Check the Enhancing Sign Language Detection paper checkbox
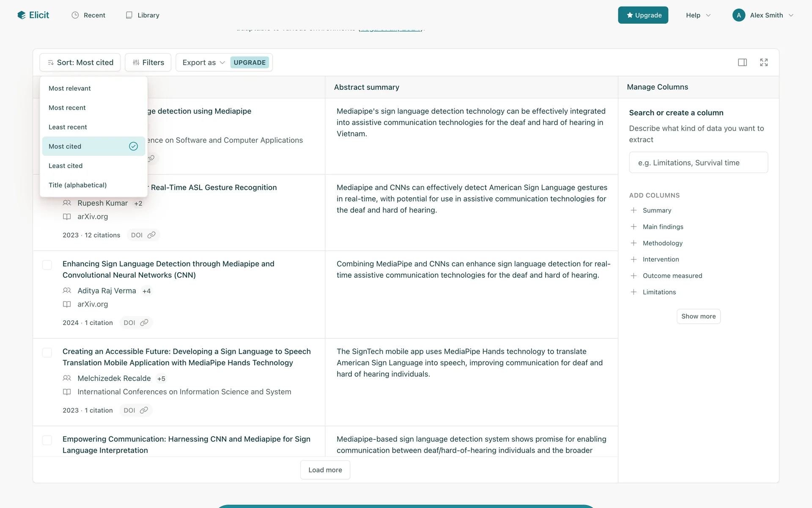The height and width of the screenshot is (508, 812). (x=47, y=265)
